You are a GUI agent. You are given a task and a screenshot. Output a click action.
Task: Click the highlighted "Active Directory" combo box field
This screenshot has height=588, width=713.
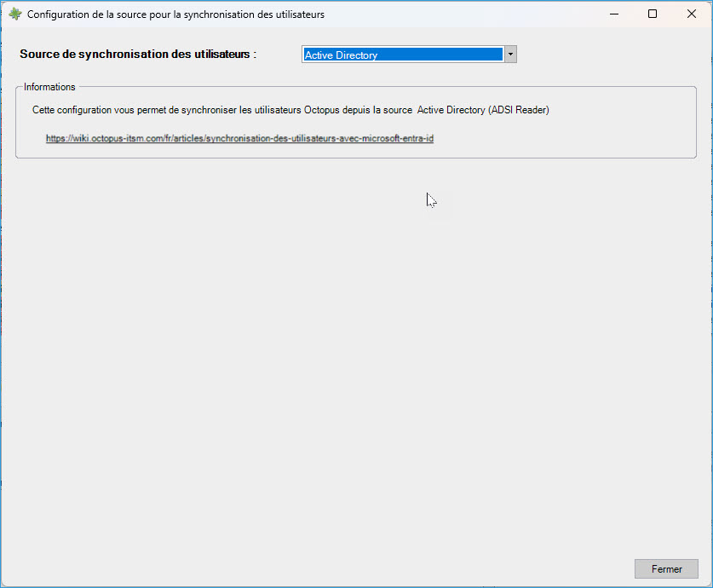[402, 55]
